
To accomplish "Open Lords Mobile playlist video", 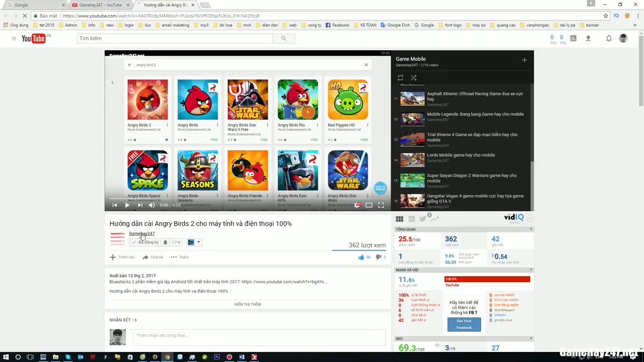I will [462, 160].
